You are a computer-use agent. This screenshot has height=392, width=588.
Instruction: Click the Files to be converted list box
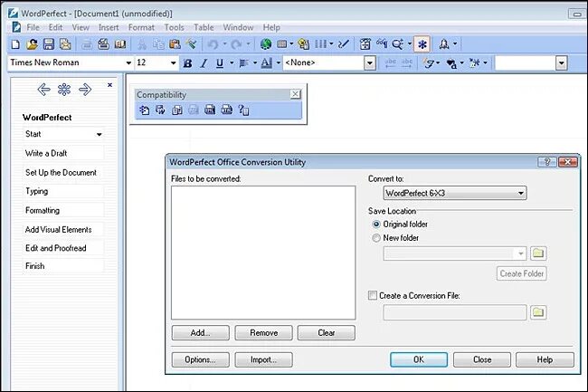263,253
